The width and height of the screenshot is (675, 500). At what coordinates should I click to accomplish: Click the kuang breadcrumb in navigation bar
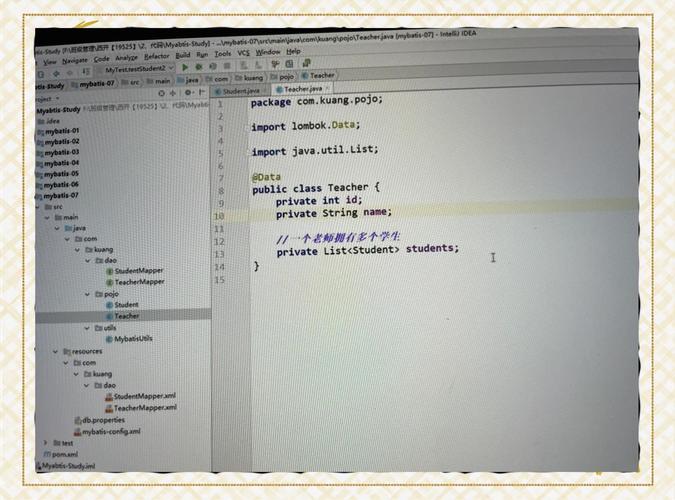tap(252, 77)
